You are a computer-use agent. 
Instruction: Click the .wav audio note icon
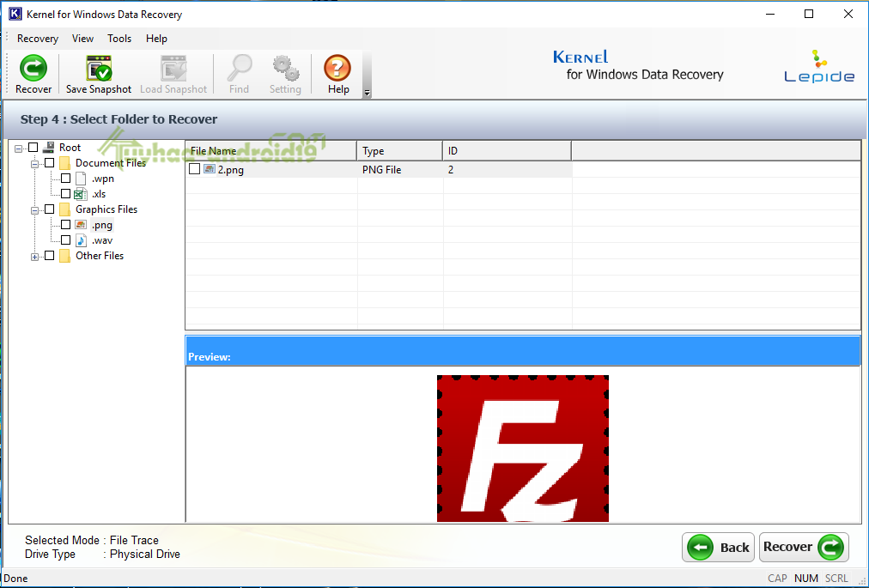pos(81,240)
